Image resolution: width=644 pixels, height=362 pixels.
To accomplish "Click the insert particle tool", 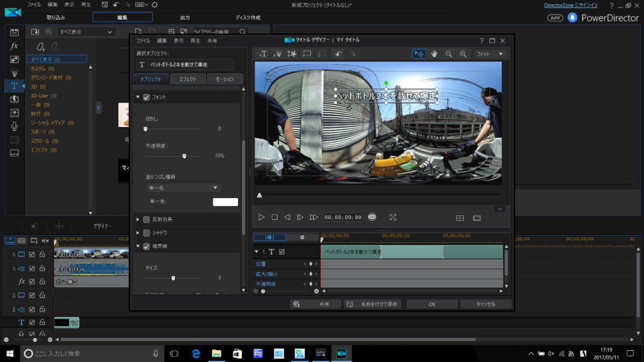I will (278, 54).
